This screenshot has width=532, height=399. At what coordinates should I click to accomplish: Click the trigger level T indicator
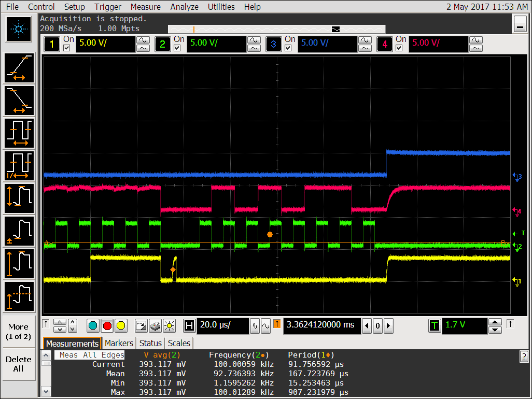pos(519,234)
